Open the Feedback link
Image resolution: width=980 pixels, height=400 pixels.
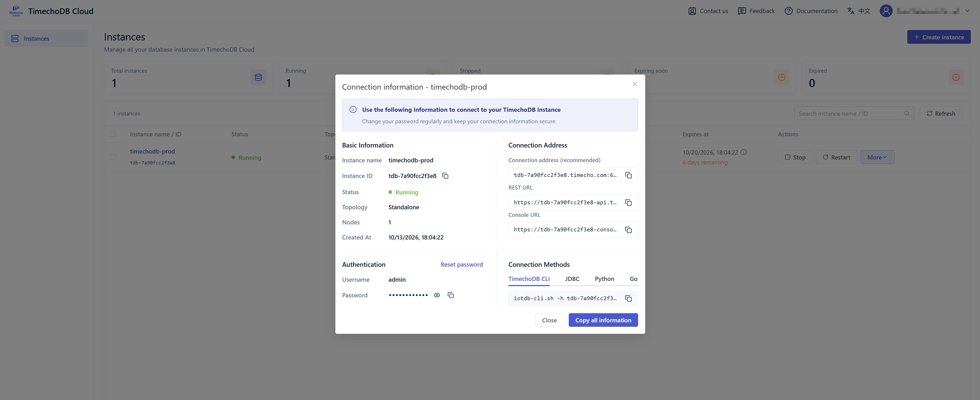756,11
